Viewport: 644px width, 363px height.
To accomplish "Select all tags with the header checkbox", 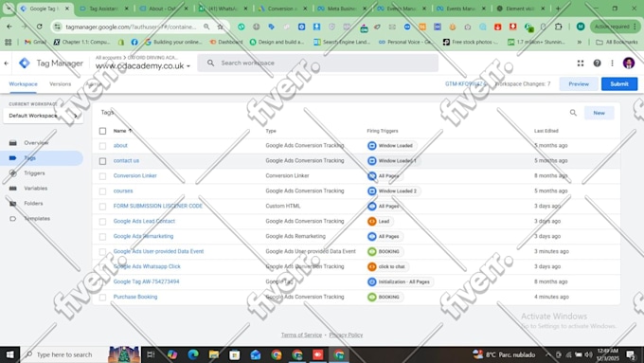I will (x=102, y=131).
